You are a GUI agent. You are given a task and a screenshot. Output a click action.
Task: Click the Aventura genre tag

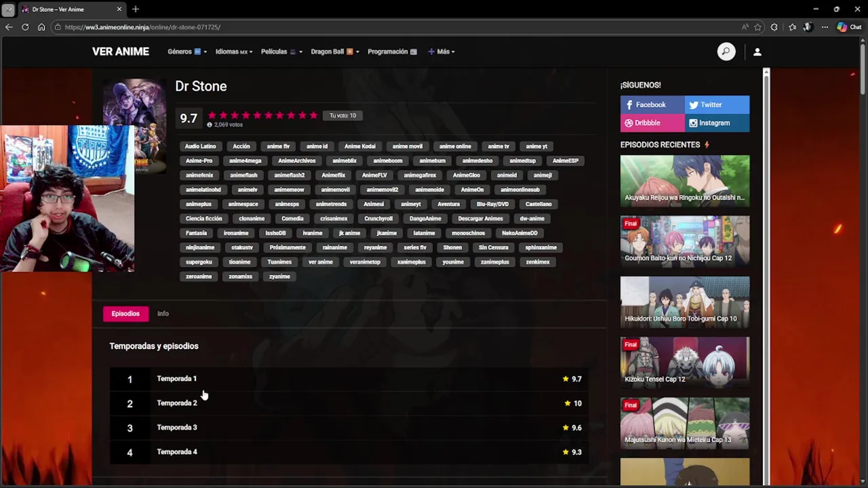(448, 204)
